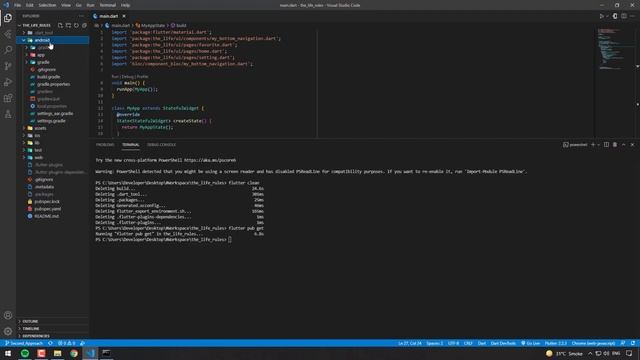Select Dart language mode in status bar

(482, 343)
